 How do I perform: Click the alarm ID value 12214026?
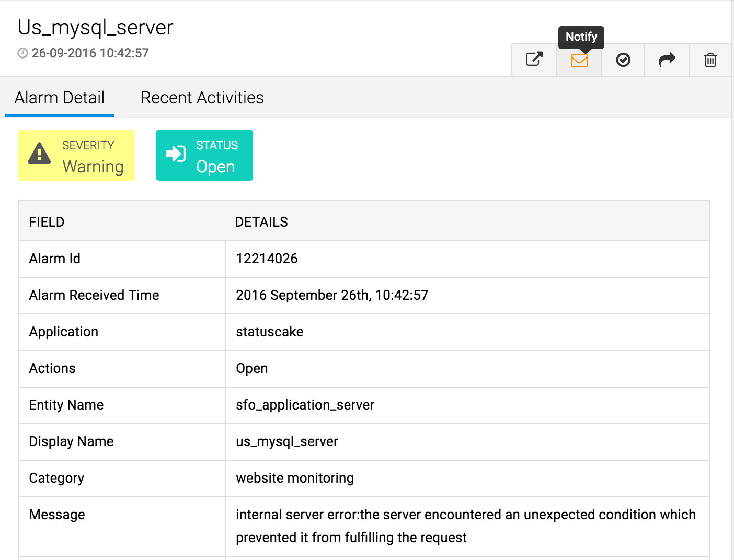(267, 259)
